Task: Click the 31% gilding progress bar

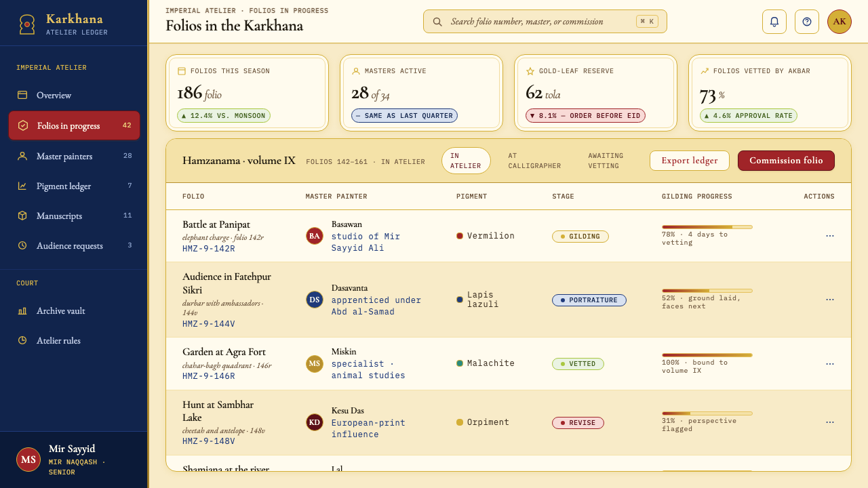Action: [x=707, y=413]
